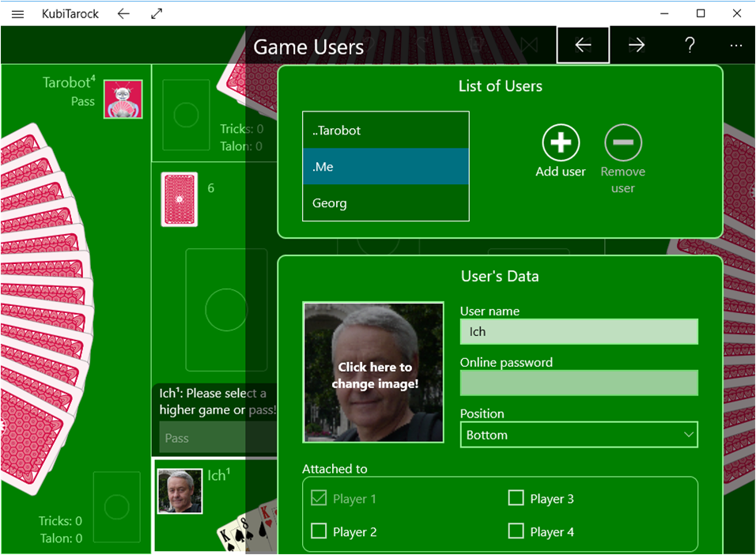Click the user photo to change image
756x555 pixels.
[373, 372]
